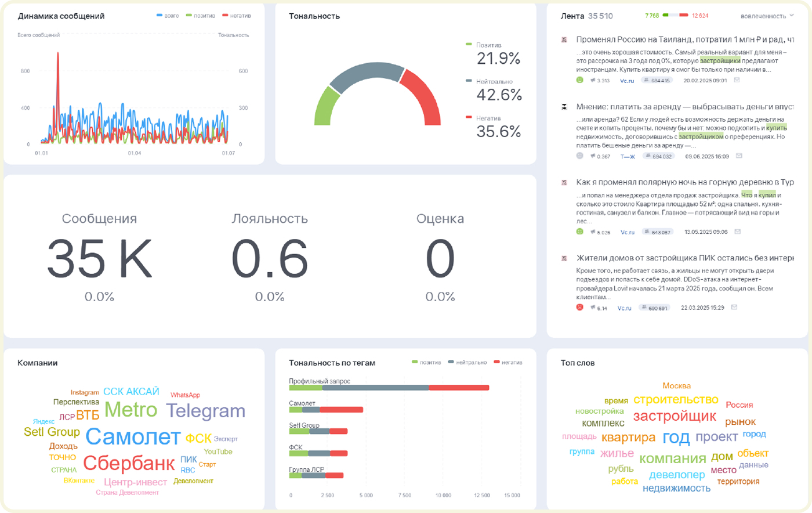This screenshot has width=812, height=513.
Task: Click the green smiley on the полярную ночь post
Action: pos(579,232)
